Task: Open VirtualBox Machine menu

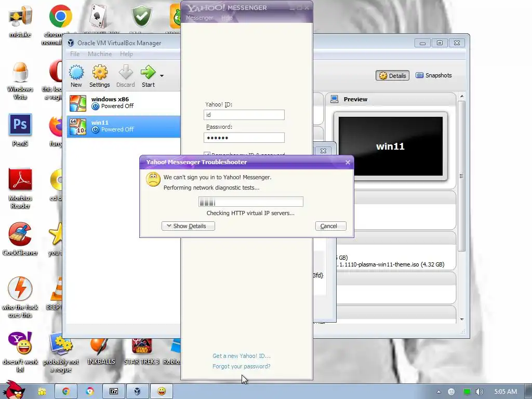Action: click(x=100, y=54)
